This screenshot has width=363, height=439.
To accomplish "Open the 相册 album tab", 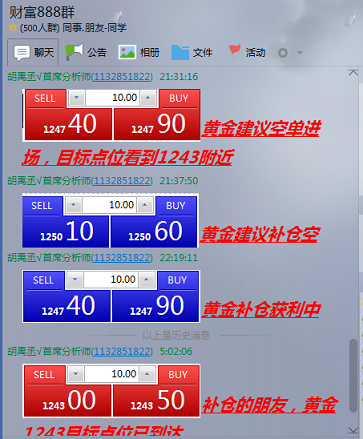I will (139, 52).
